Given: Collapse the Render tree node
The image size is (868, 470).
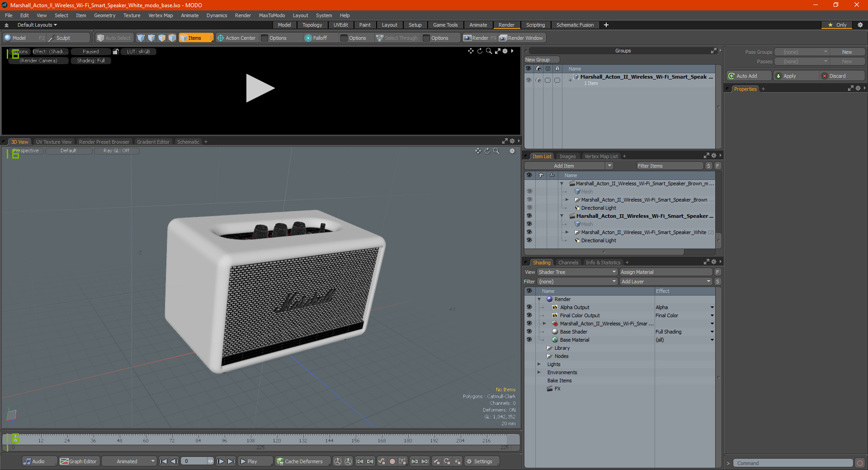Looking at the screenshot, I should pos(539,299).
